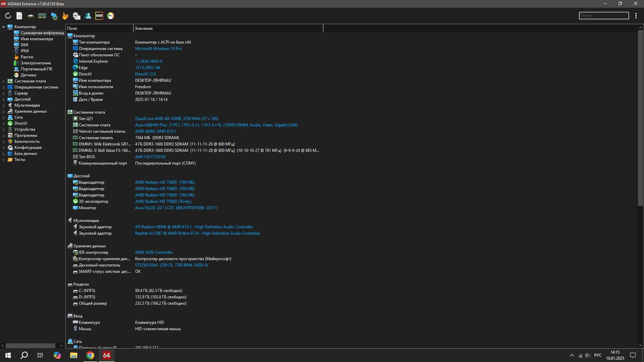Open the AMD A68H, AMD K15.1 chipset link
The image size is (644, 362).
(x=156, y=131)
